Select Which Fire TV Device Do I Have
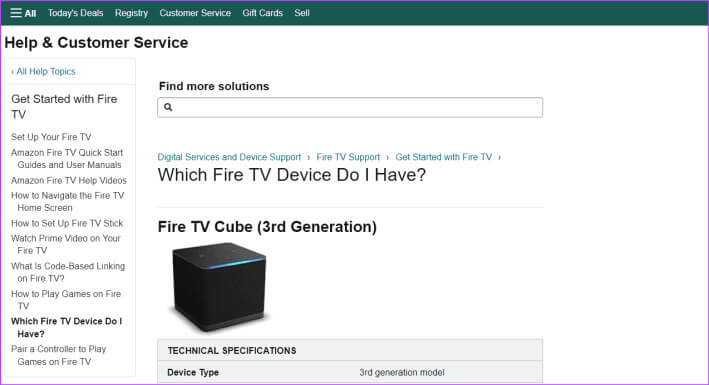Viewport: 709px width, 385px height. click(x=66, y=328)
